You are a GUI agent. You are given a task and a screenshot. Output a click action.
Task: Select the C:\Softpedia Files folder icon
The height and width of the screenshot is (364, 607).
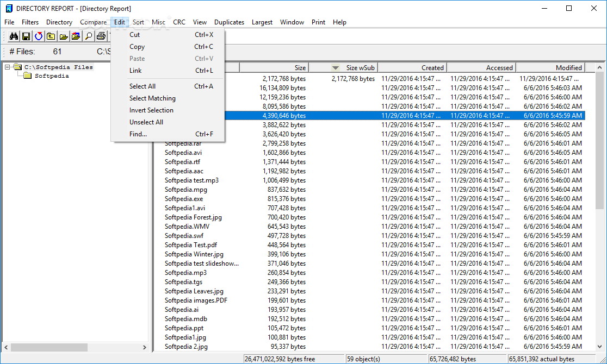coord(17,67)
